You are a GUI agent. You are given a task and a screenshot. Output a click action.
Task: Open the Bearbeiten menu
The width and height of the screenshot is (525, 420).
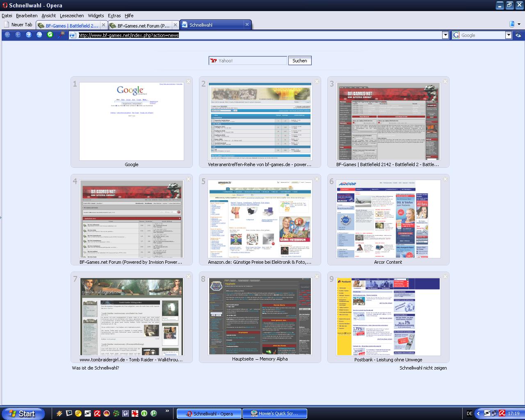click(x=27, y=16)
